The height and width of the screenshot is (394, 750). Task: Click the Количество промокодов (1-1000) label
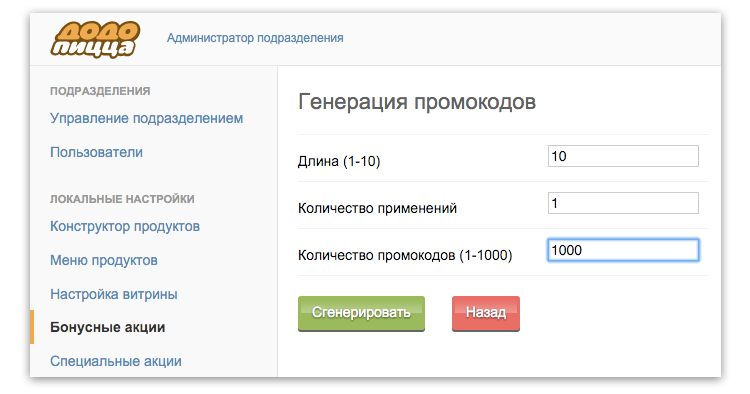405,255
